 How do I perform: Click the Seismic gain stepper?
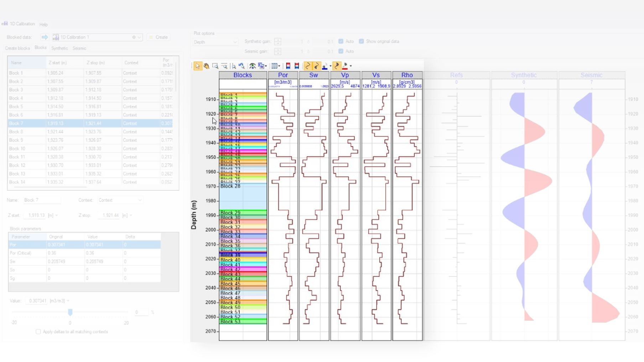tap(278, 51)
